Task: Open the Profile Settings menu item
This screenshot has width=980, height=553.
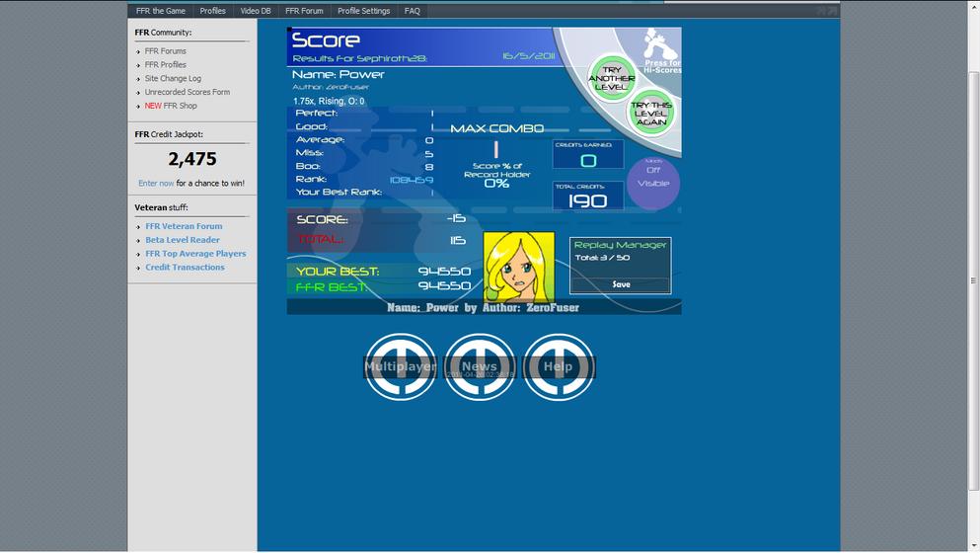Action: click(364, 11)
